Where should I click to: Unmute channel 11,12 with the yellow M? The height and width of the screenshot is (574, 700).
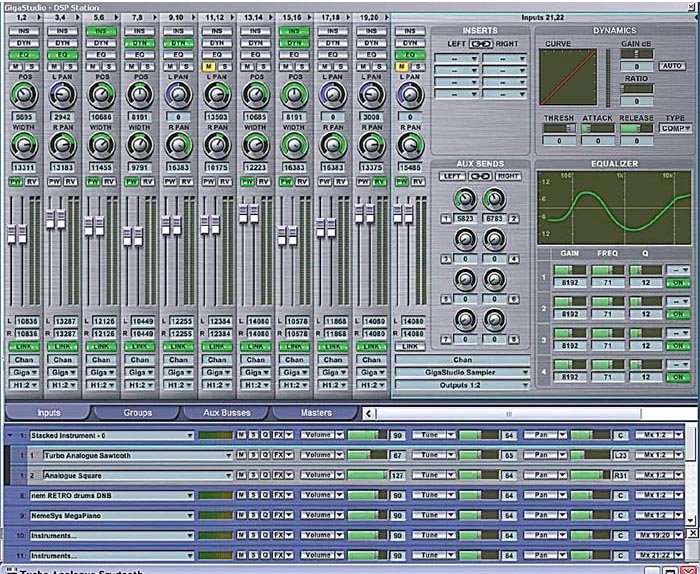pyautogui.click(x=208, y=67)
